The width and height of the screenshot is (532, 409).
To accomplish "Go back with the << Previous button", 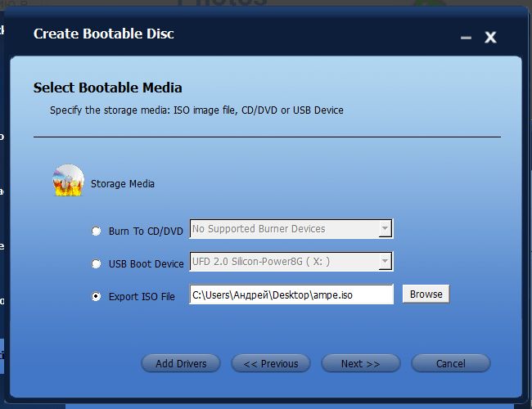I will tap(271, 363).
